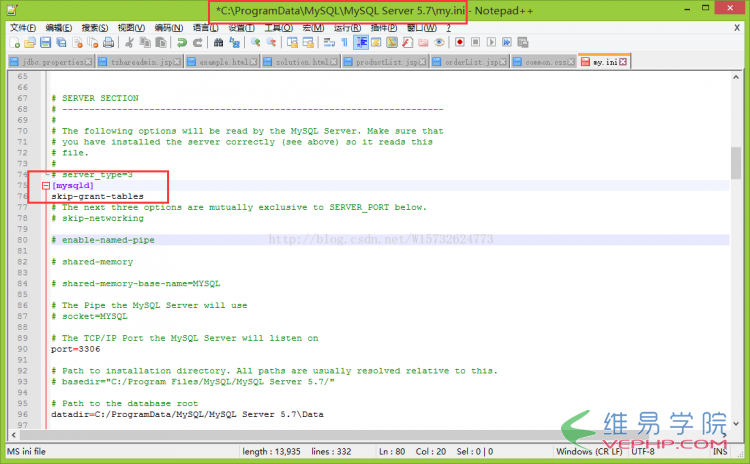The image size is (750, 464).
Task: Switch to the example.html tab
Action: [222, 62]
